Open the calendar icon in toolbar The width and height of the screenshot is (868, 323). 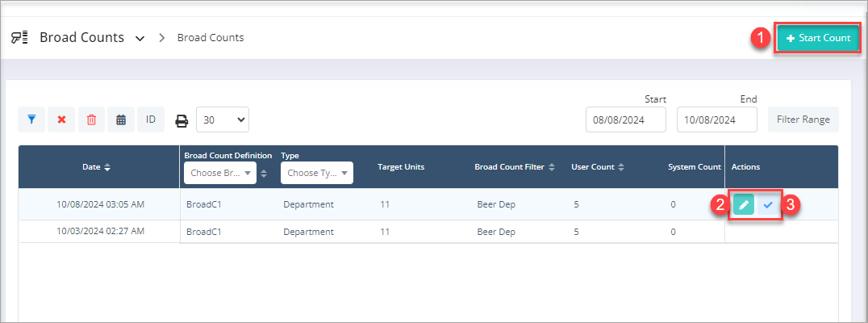click(x=121, y=120)
